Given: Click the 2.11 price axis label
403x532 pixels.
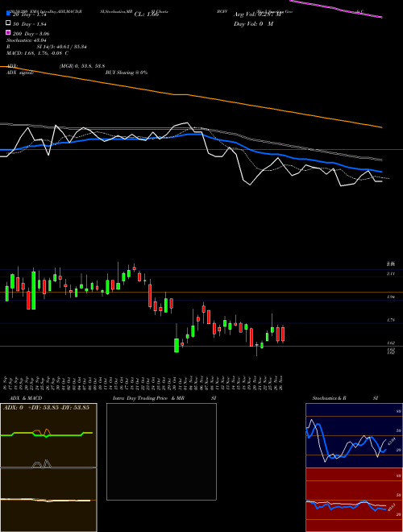Looking at the screenshot, I should (x=391, y=274).
